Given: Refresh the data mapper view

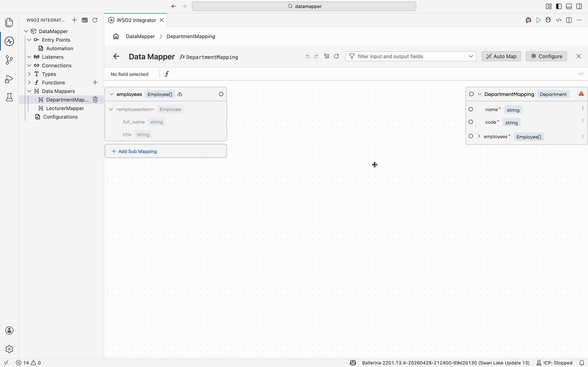Looking at the screenshot, I should pyautogui.click(x=337, y=56).
